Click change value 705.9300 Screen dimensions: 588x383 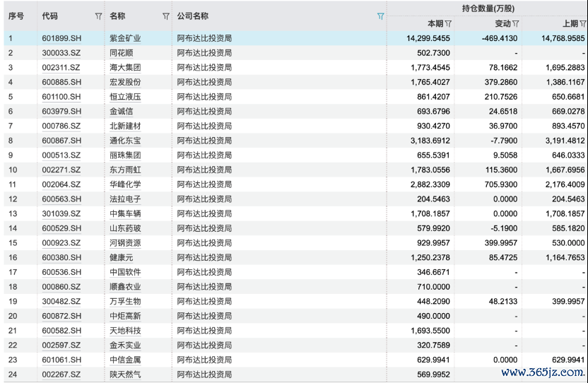(501, 184)
